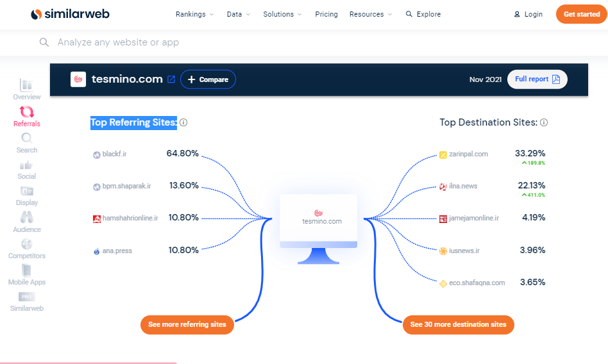
Task: Click the Get started button
Action: point(582,14)
